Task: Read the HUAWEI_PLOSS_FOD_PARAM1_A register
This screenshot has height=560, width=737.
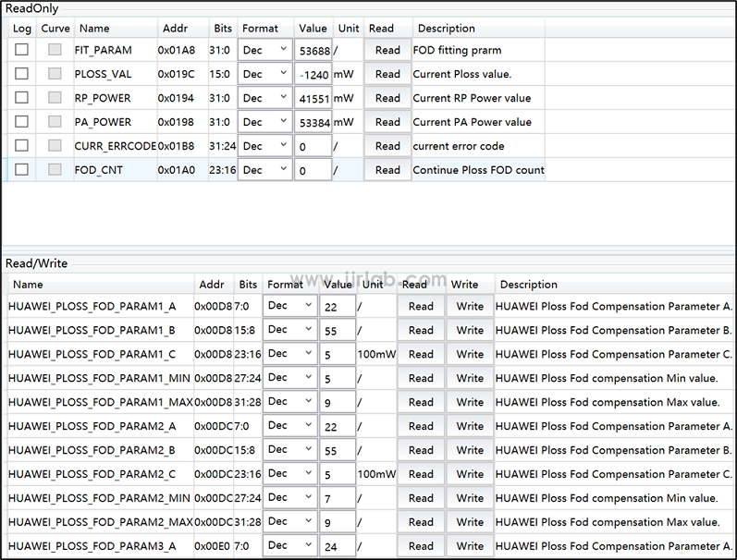Action: pyautogui.click(x=421, y=306)
